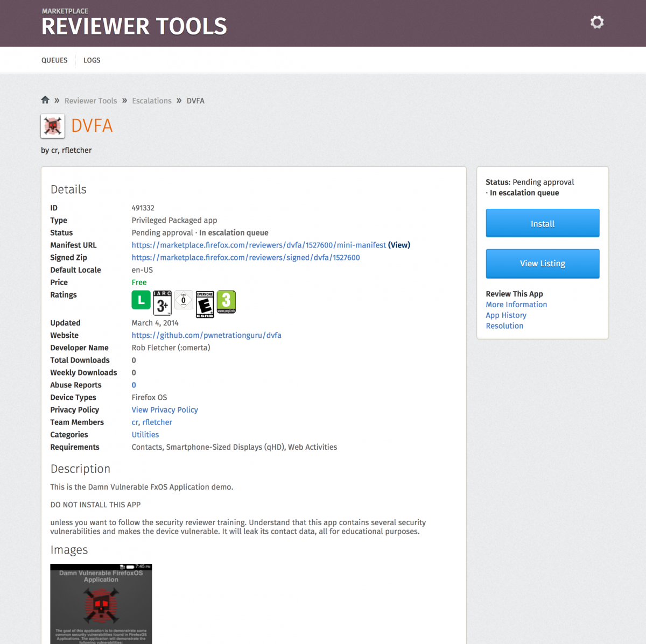
Task: Open the Utilities category link
Action: (x=145, y=435)
